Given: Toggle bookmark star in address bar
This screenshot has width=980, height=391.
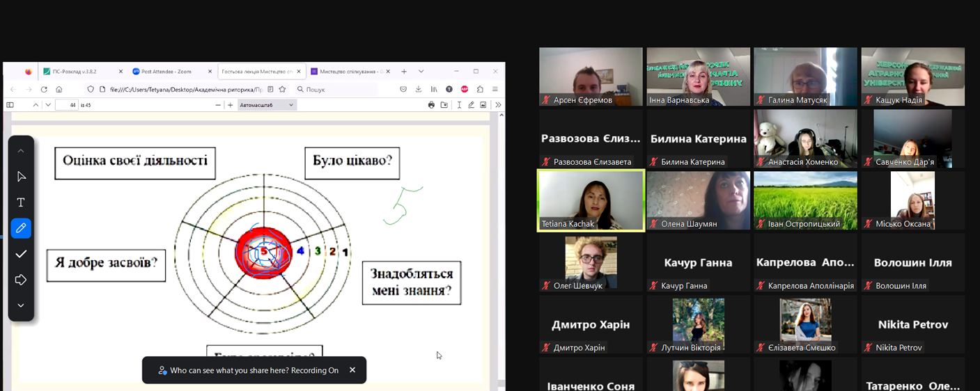Looking at the screenshot, I should click(x=282, y=89).
